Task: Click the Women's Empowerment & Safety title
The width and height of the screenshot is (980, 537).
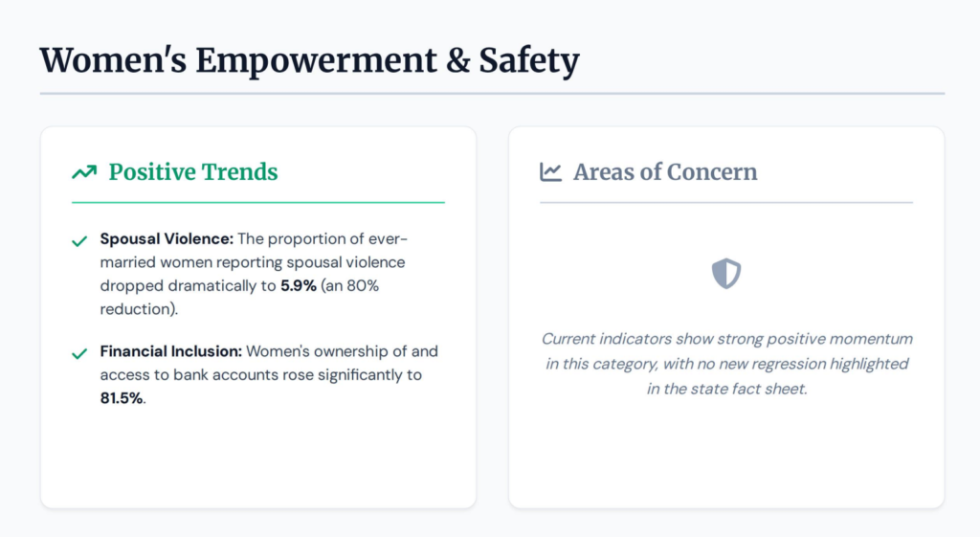Action: pos(310,60)
